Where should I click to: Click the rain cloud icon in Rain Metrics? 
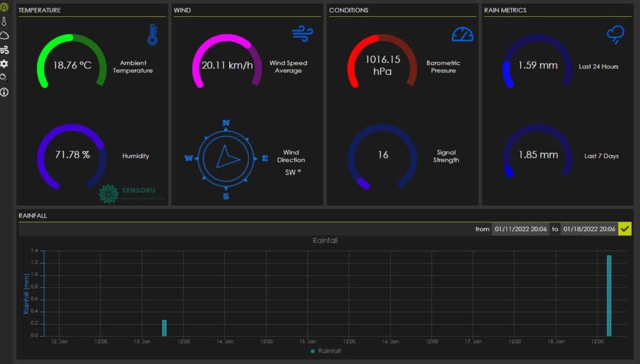click(x=616, y=34)
